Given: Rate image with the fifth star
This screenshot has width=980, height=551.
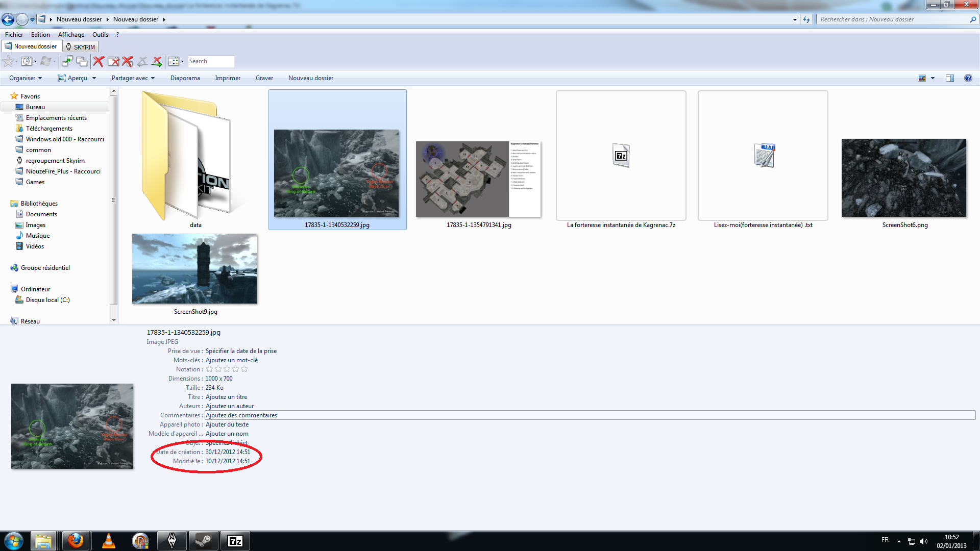Looking at the screenshot, I should click(x=244, y=369).
